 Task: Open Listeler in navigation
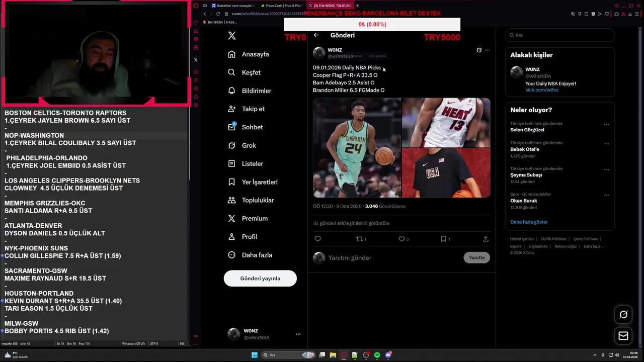[x=246, y=164]
